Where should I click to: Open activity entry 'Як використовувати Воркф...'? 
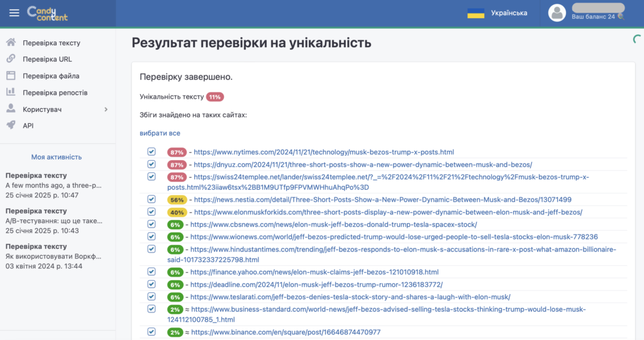(x=54, y=256)
